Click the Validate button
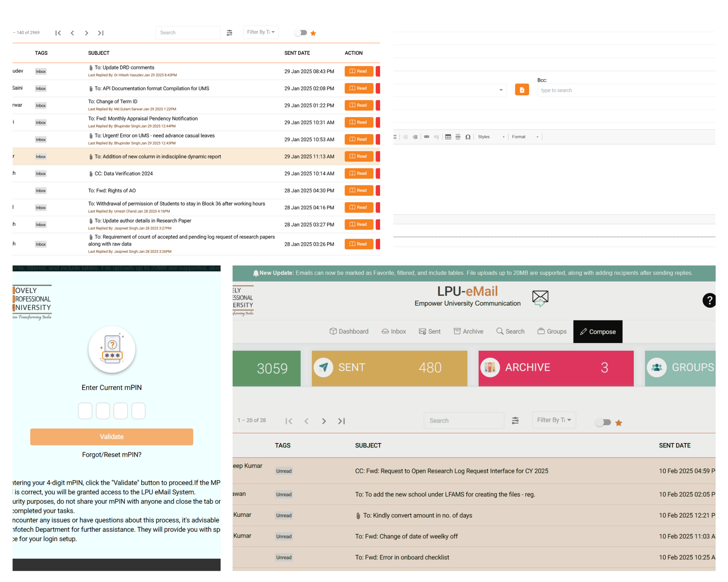This screenshot has width=728, height=582. click(112, 436)
